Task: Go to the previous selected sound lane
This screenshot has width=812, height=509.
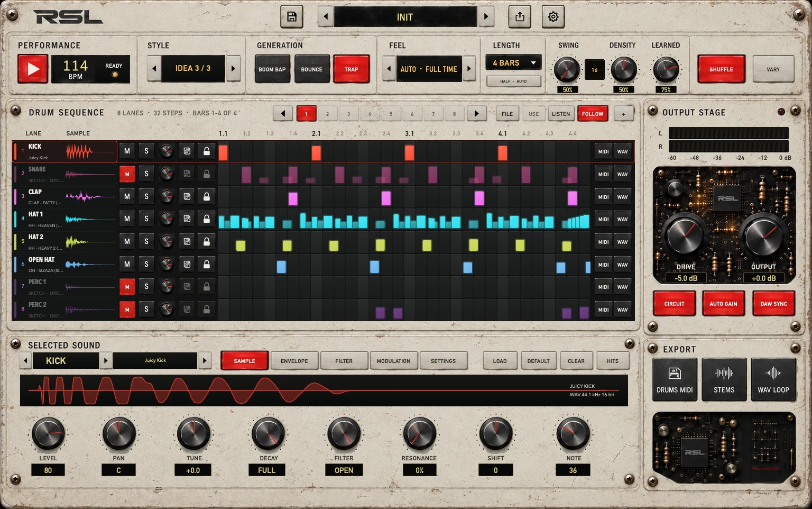Action: click(x=25, y=361)
